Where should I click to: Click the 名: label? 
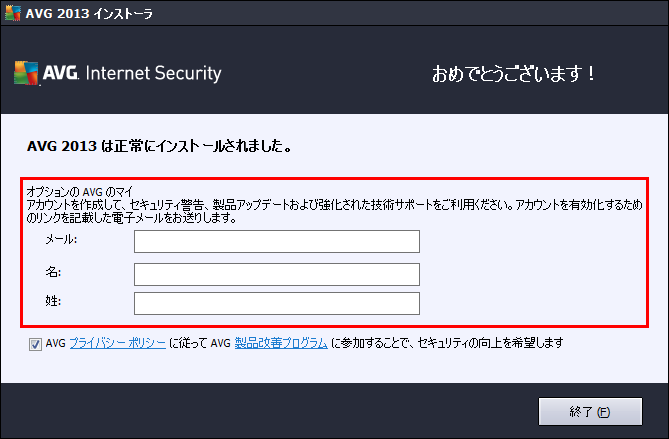53,272
